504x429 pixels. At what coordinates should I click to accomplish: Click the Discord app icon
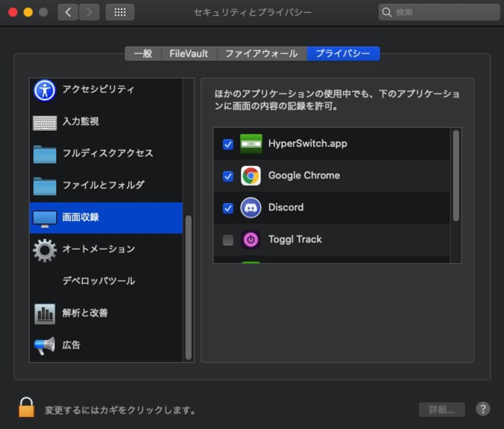251,207
